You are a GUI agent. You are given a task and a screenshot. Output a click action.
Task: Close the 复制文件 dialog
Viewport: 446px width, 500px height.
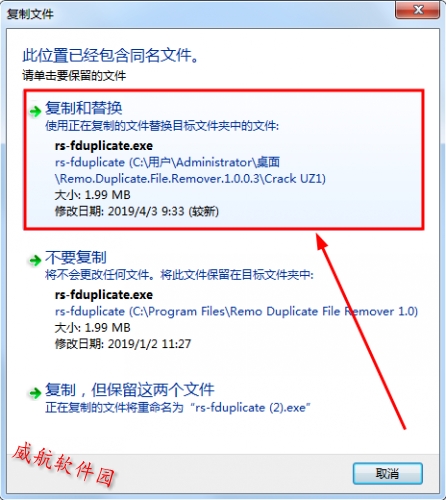point(418,10)
